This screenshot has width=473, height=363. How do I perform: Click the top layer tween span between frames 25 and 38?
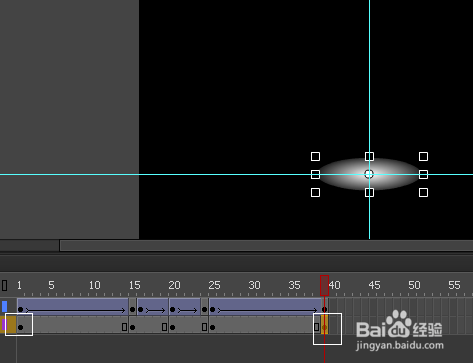coord(265,306)
